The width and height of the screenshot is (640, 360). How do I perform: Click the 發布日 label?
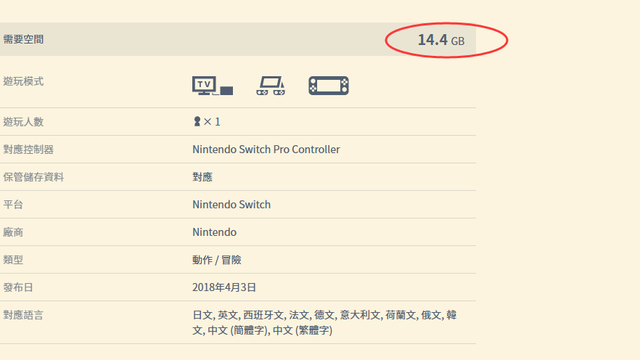click(x=18, y=287)
